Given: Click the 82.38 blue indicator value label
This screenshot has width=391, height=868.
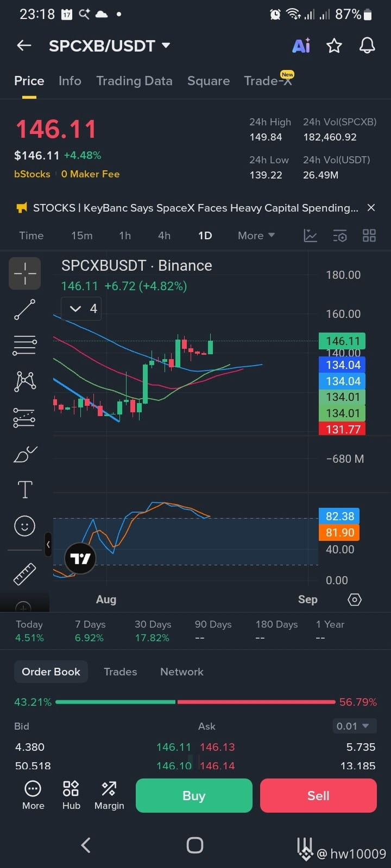Looking at the screenshot, I should click(x=339, y=516).
